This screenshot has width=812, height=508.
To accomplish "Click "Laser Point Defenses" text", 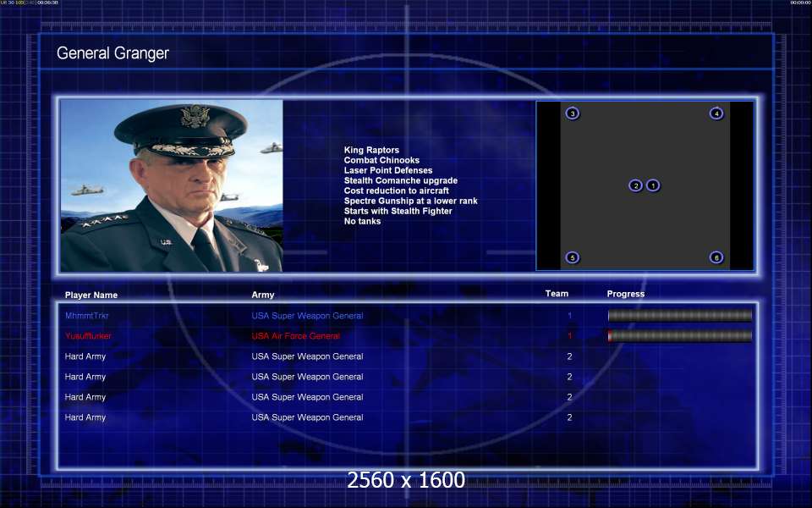I will point(388,170).
